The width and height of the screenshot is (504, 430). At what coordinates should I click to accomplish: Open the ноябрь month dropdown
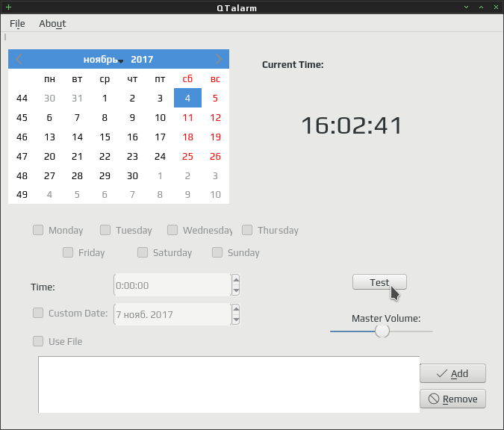pyautogui.click(x=103, y=60)
